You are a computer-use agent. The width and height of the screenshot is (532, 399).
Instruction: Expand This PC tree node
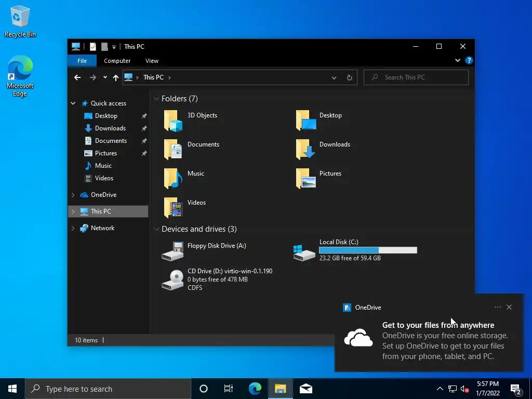(x=73, y=211)
